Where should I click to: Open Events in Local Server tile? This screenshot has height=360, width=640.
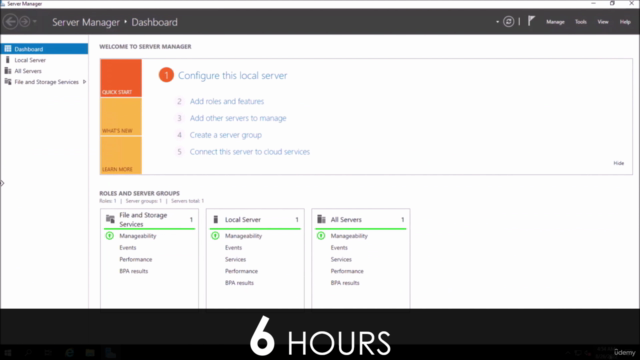[x=233, y=248]
